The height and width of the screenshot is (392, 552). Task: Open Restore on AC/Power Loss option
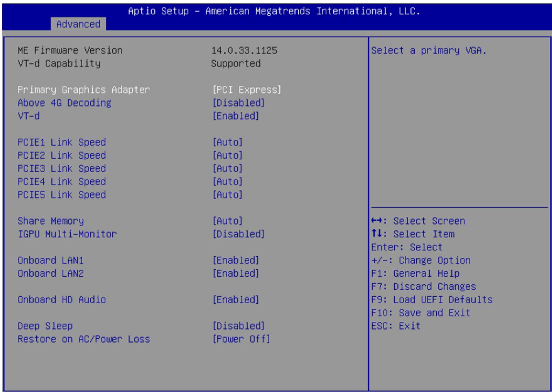[x=241, y=339]
